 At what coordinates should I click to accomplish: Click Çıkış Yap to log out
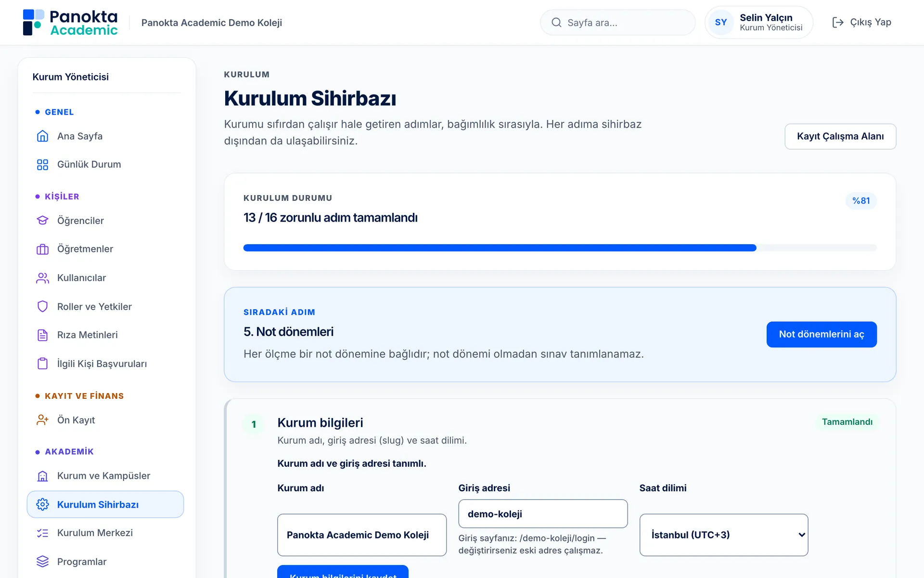(x=861, y=23)
